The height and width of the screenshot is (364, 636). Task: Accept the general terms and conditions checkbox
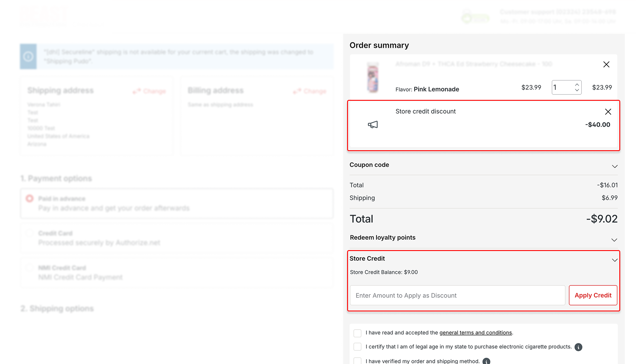click(358, 333)
